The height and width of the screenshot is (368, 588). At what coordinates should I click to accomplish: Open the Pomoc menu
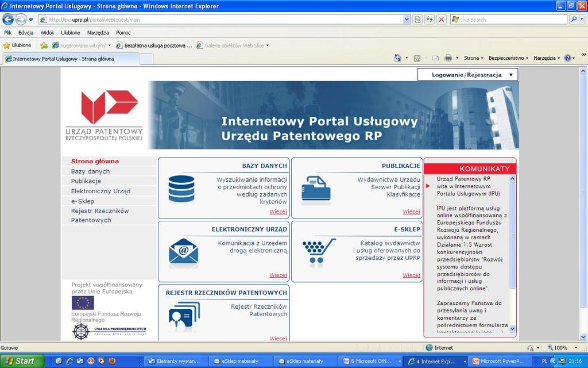123,33
